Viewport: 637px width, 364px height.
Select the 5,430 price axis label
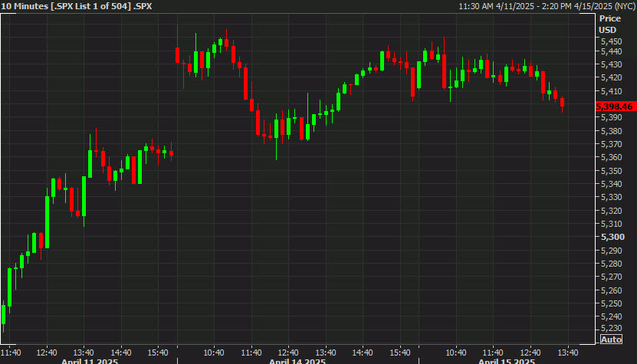coord(612,64)
